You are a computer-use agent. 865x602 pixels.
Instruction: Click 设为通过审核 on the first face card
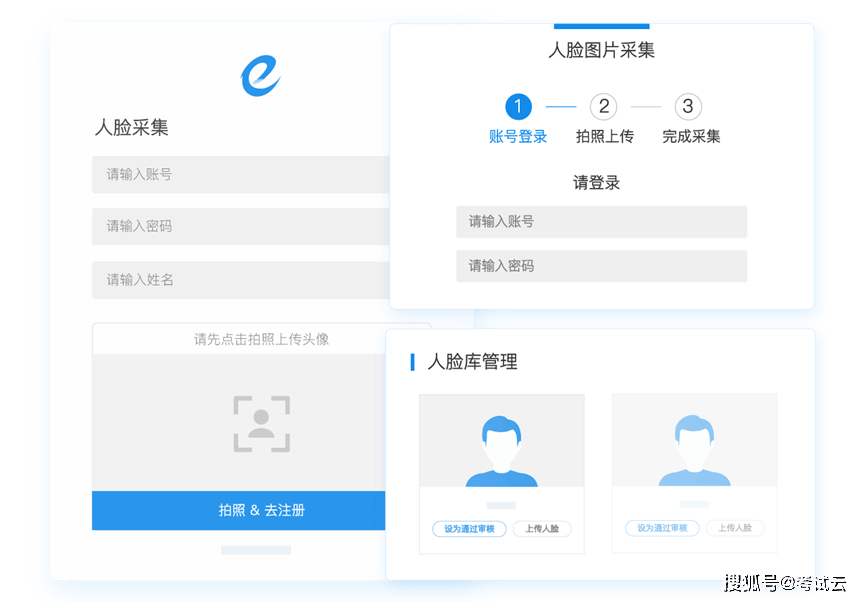tap(469, 529)
